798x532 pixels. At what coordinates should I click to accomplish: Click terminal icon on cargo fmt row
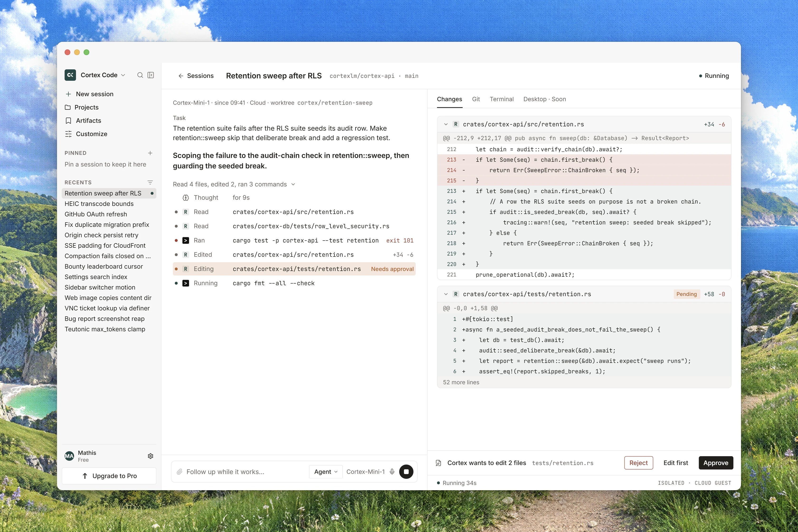(x=185, y=283)
